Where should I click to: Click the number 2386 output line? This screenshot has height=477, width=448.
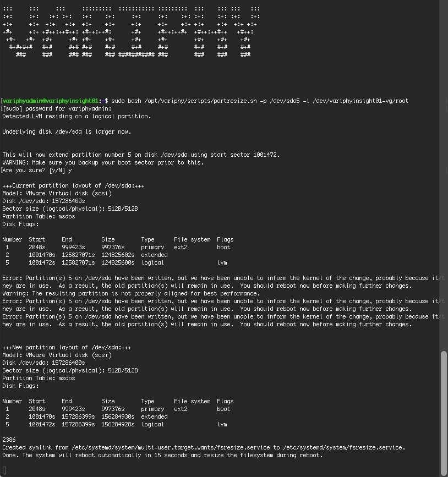coord(9,440)
